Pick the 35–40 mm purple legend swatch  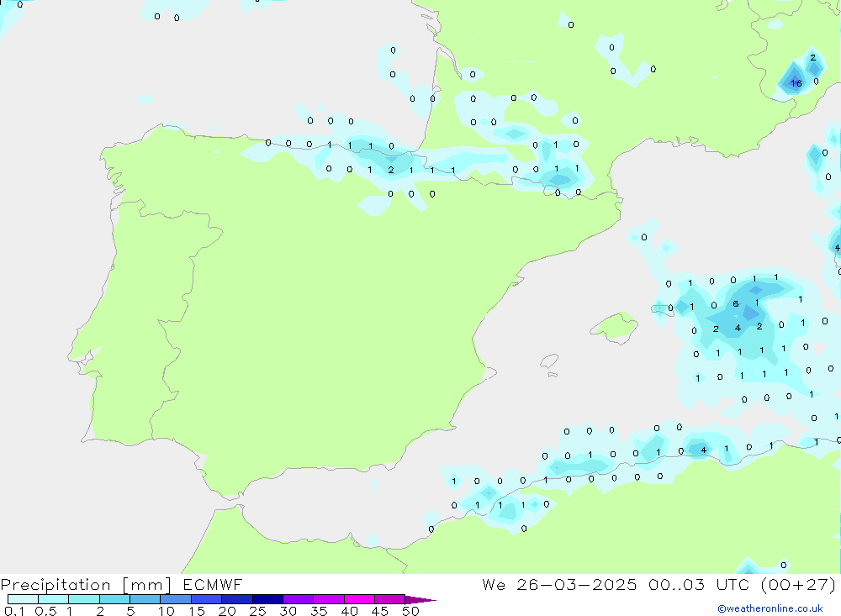328,599
